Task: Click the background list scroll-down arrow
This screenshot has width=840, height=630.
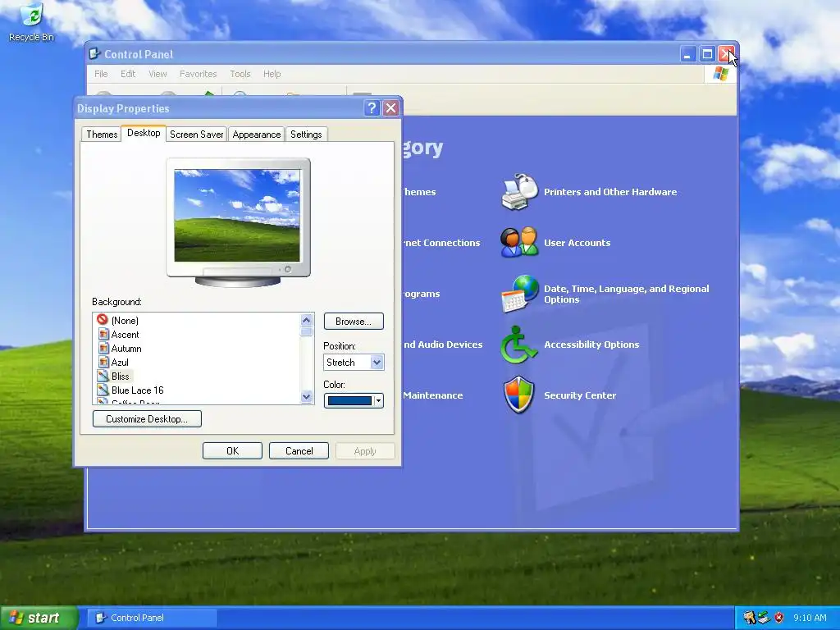Action: click(x=307, y=397)
